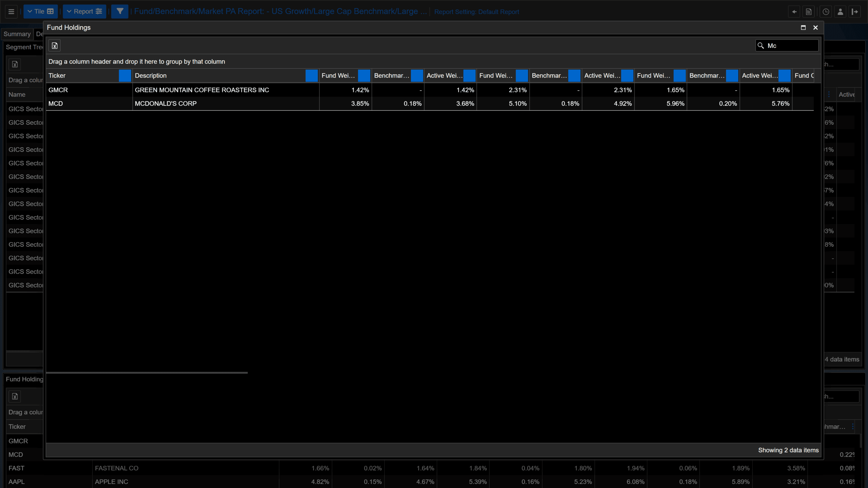The height and width of the screenshot is (488, 868).
Task: Open the clock history icon
Action: (x=826, y=12)
